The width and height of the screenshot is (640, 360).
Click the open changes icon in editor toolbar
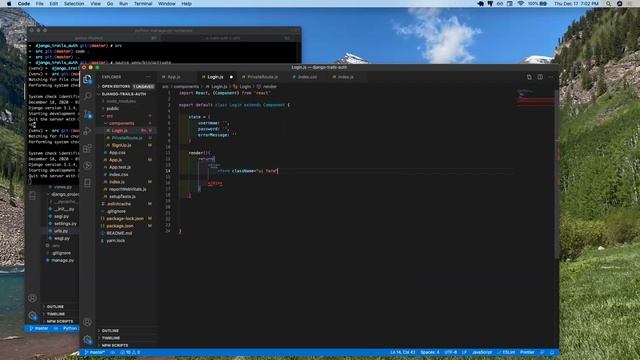[x=529, y=77]
